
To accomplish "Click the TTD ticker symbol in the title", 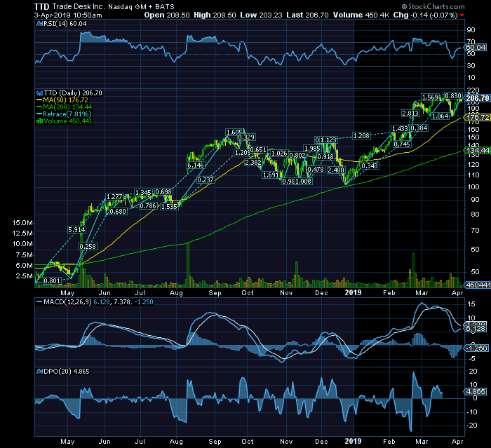I will pyautogui.click(x=41, y=6).
